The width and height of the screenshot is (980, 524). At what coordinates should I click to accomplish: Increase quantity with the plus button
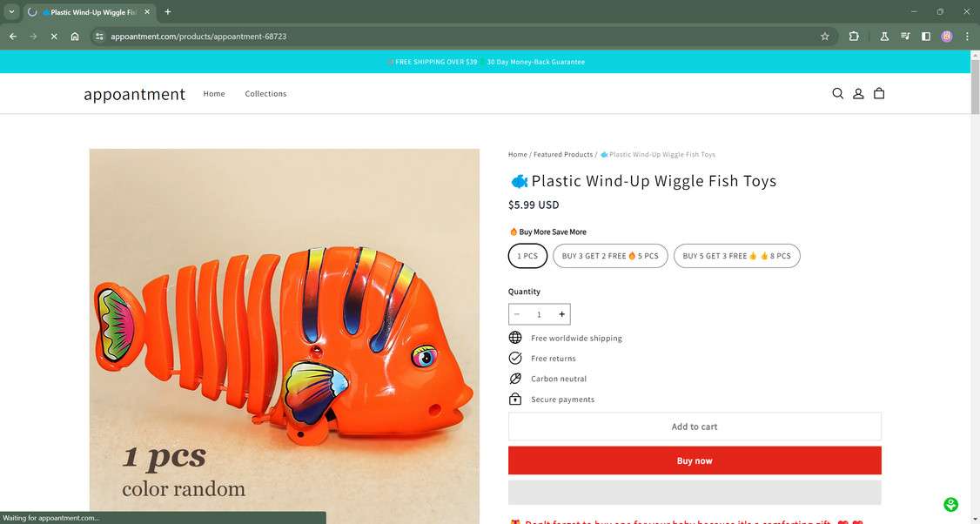tap(561, 314)
